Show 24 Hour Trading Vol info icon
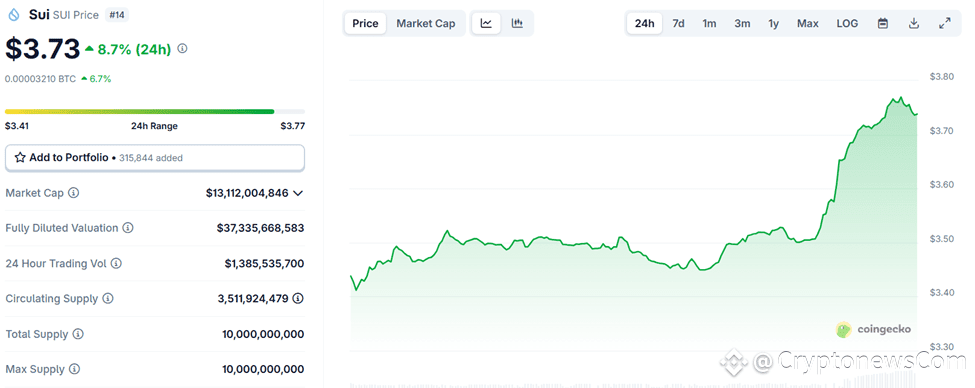 [116, 264]
